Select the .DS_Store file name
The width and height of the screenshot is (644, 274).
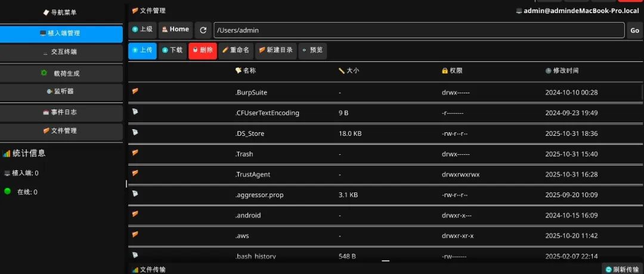(250, 133)
